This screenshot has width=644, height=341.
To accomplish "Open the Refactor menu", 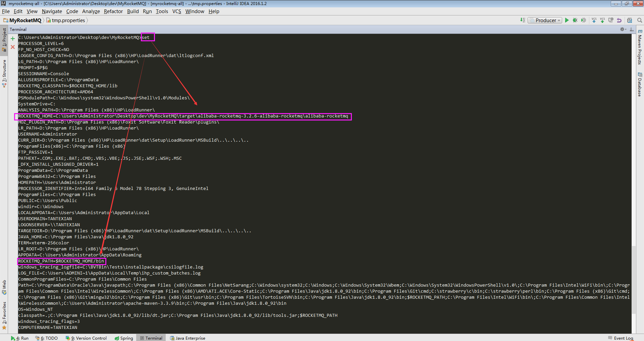I will (113, 11).
